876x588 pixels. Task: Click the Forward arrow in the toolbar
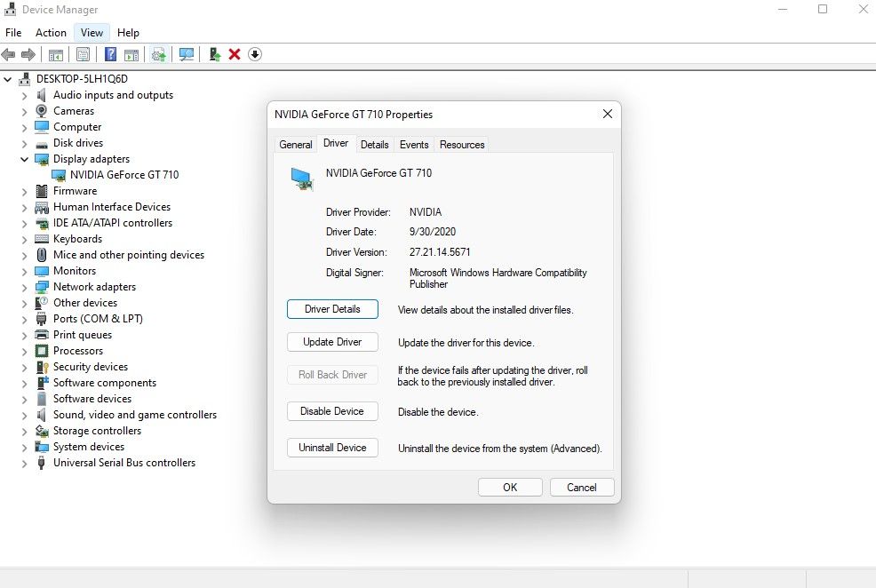click(x=28, y=54)
